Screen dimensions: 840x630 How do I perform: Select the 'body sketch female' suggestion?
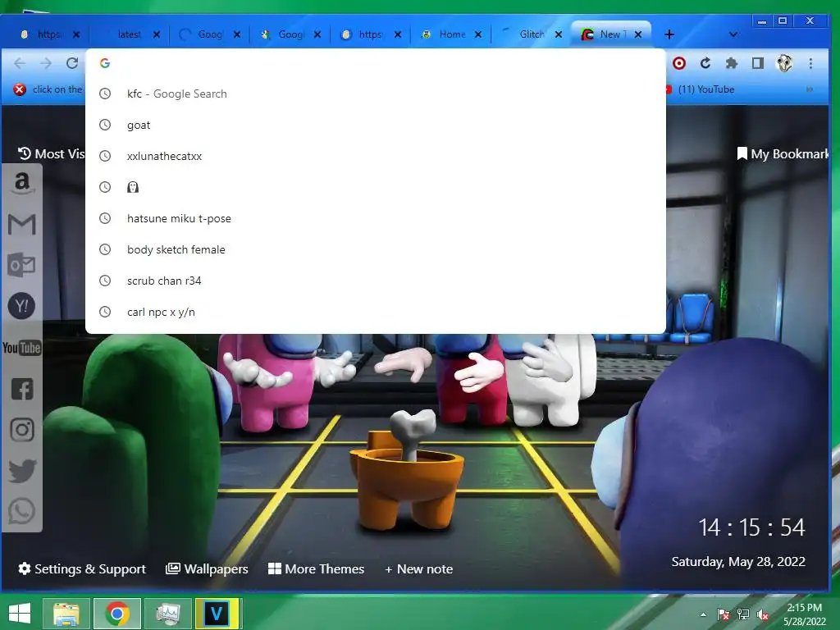tap(376, 249)
